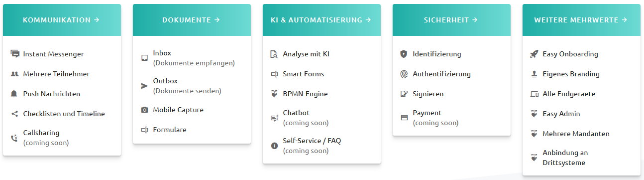The height and width of the screenshot is (180, 644).
Task: Click the (Dokumente empfangen) subtitle
Action: tap(194, 63)
